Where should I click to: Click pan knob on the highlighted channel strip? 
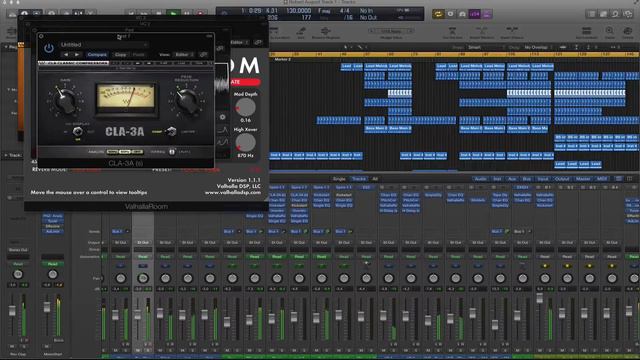[143, 278]
